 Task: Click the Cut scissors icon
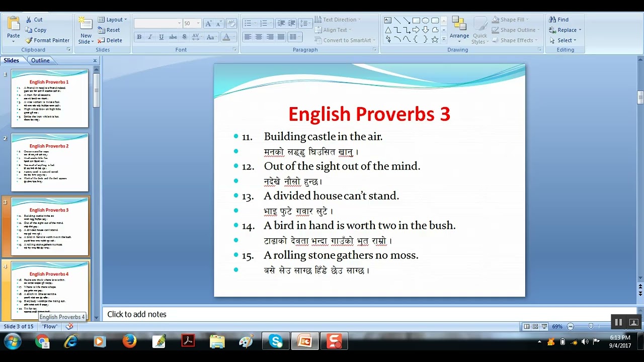coord(29,20)
